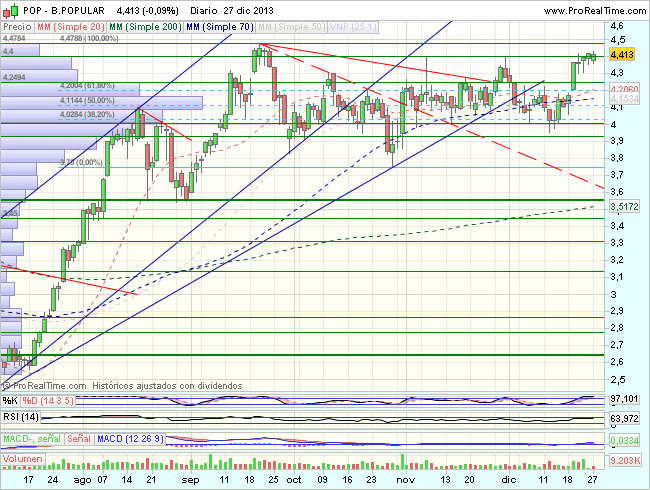
Task: Enable the greyed VNP (25 1) indicator
Action: pyautogui.click(x=353, y=27)
